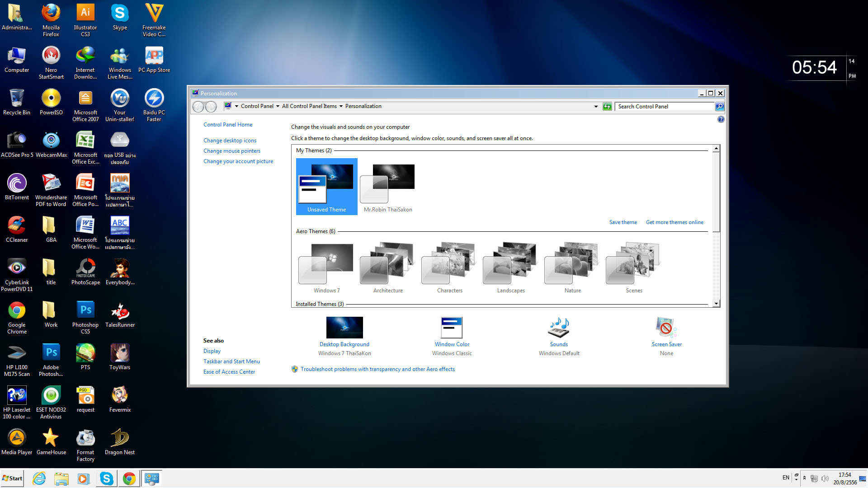The width and height of the screenshot is (868, 488).
Task: Click the Desktop Background icon
Action: (x=344, y=328)
